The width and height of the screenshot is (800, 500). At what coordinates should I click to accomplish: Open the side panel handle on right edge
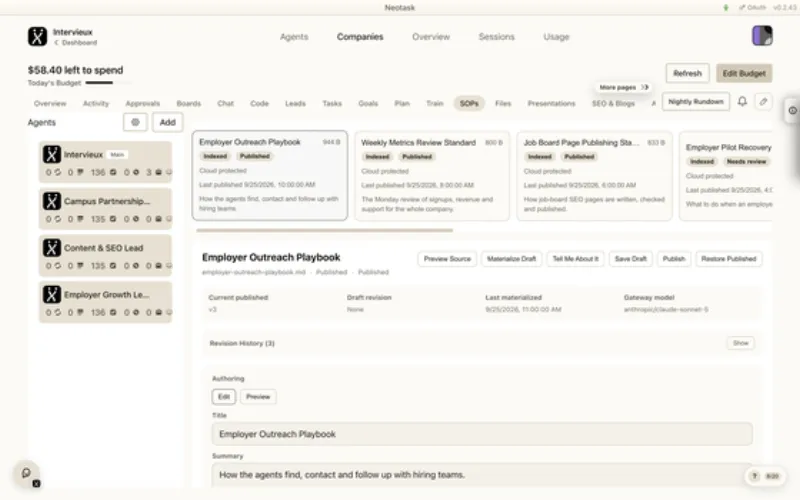click(792, 110)
